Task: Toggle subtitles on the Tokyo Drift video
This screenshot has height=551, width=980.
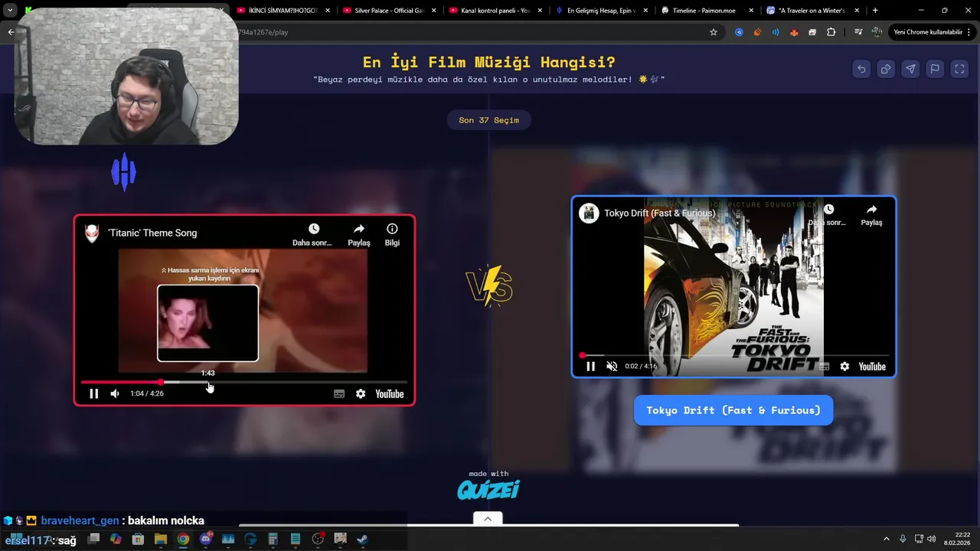Action: [x=824, y=367]
